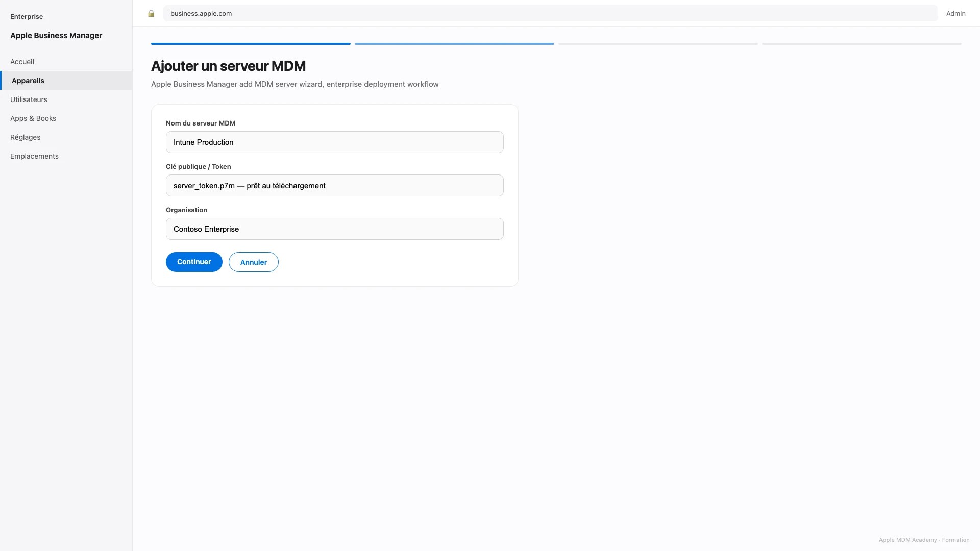This screenshot has height=551, width=980.
Task: Select the third wizard progress step
Action: tap(658, 44)
